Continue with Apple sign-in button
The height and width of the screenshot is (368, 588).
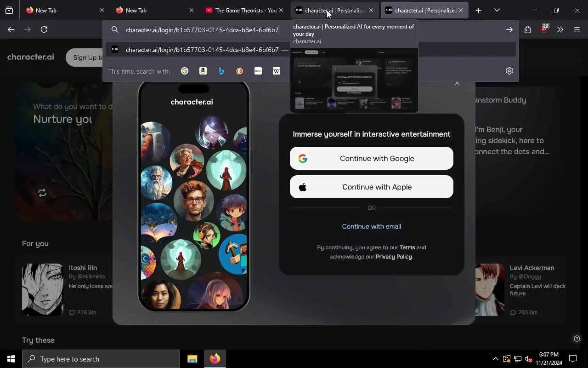pos(372,187)
